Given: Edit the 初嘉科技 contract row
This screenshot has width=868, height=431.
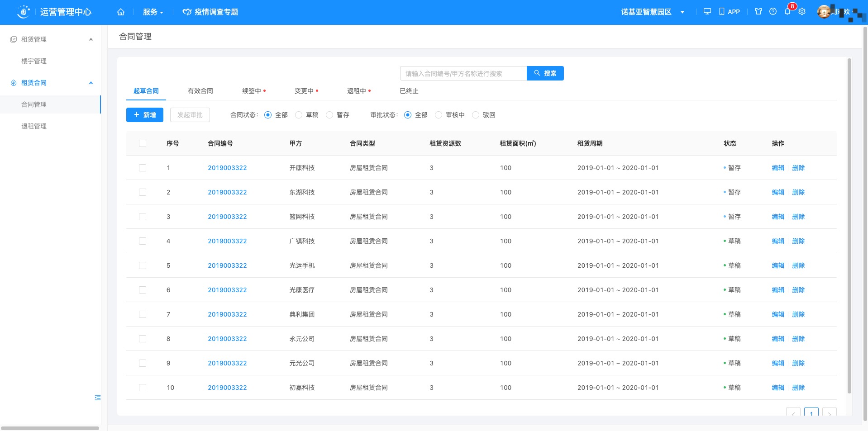Looking at the screenshot, I should (x=778, y=388).
